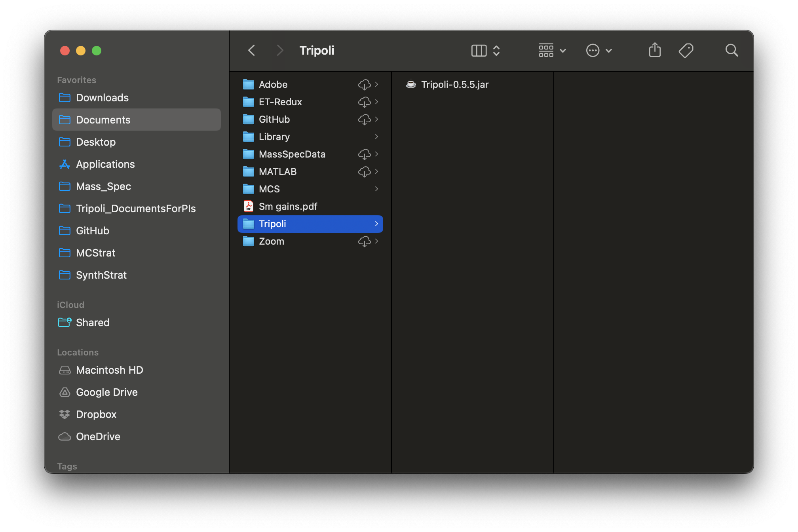The width and height of the screenshot is (798, 532).
Task: Click the Tripoli window title
Action: (317, 50)
